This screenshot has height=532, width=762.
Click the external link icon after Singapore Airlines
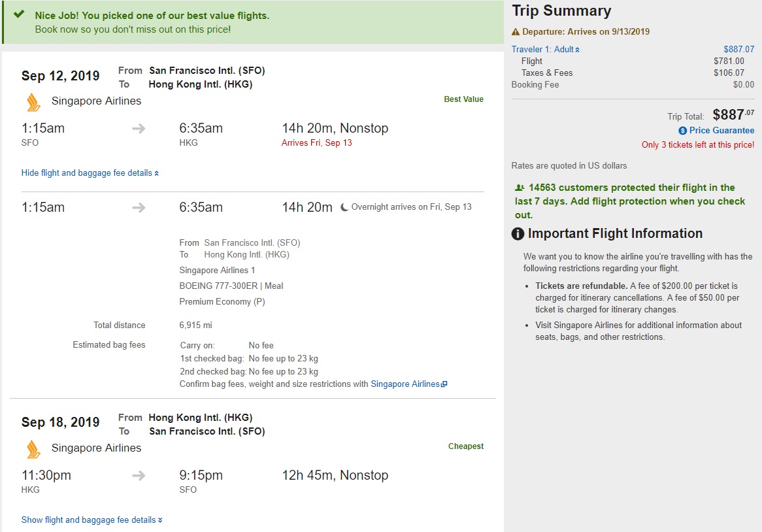444,384
